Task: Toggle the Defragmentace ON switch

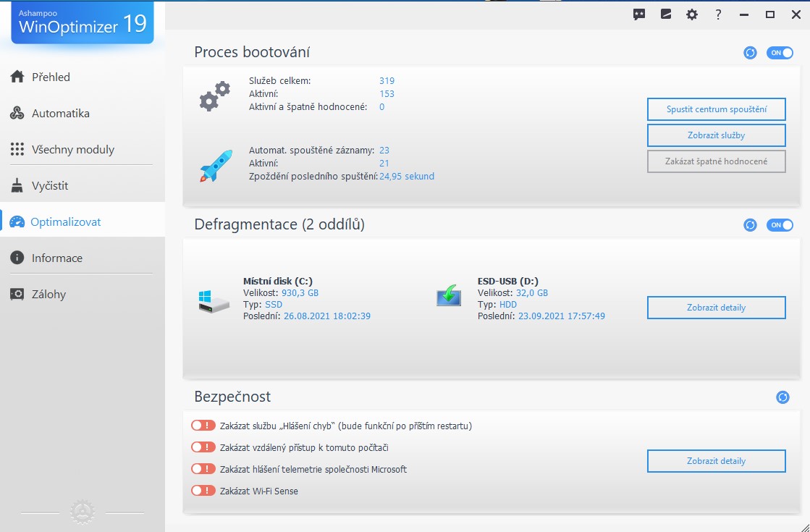Action: pyautogui.click(x=780, y=225)
